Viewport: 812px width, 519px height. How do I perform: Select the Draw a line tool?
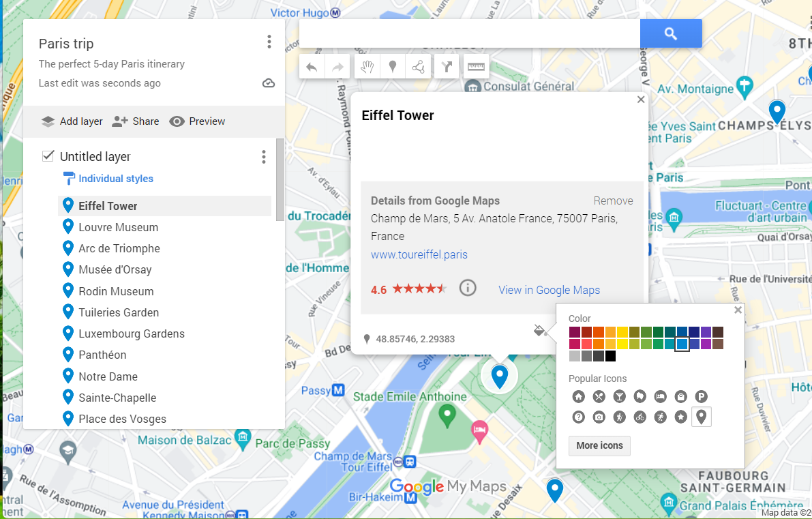click(418, 65)
